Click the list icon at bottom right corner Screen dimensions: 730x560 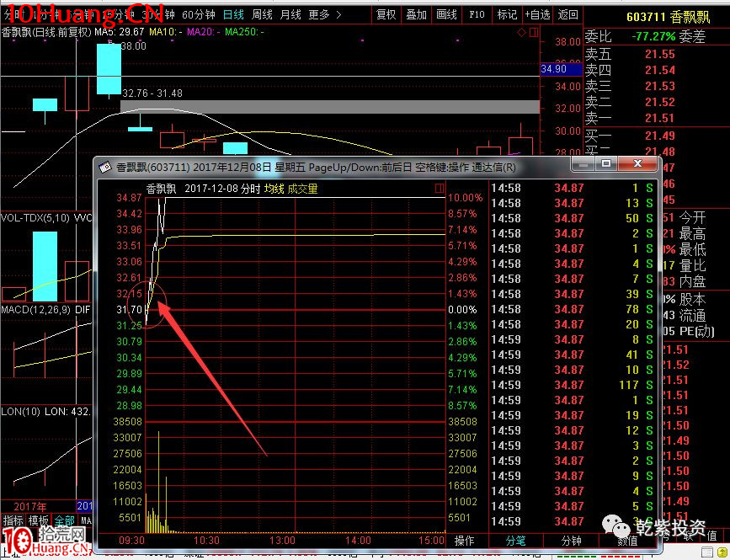point(706,552)
